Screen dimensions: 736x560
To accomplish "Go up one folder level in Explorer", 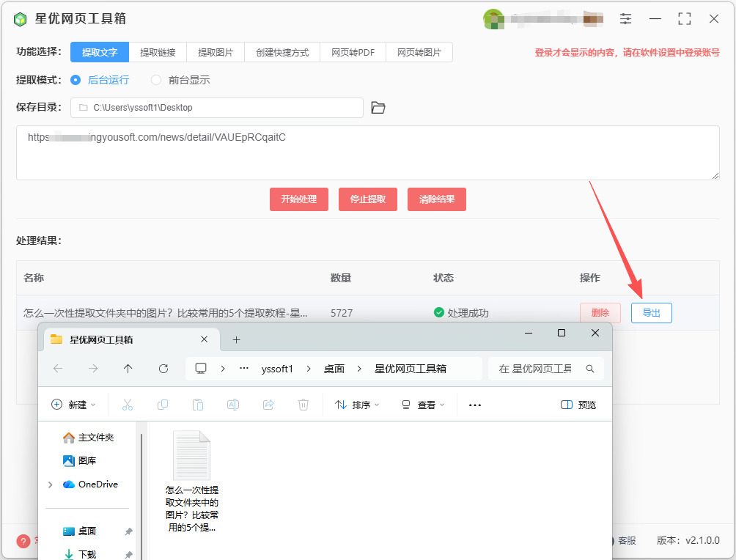I will point(128,369).
